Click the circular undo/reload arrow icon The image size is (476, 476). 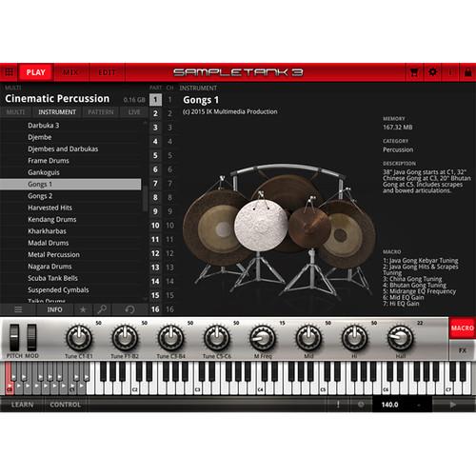129,309
